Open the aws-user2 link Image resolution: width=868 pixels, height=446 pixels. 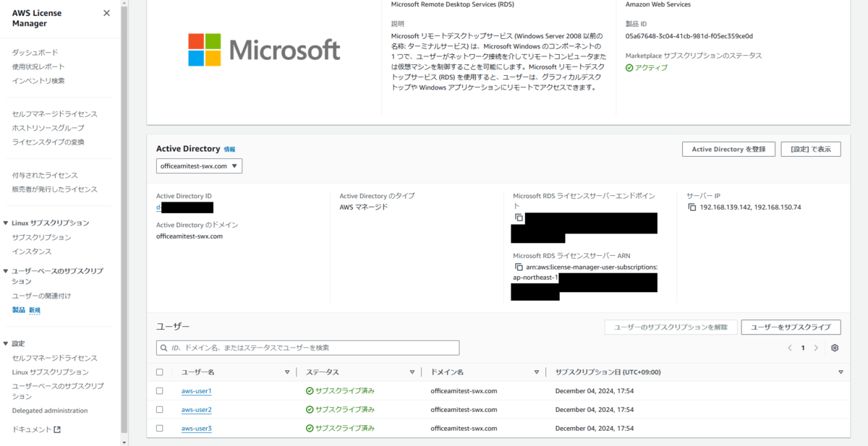point(196,410)
